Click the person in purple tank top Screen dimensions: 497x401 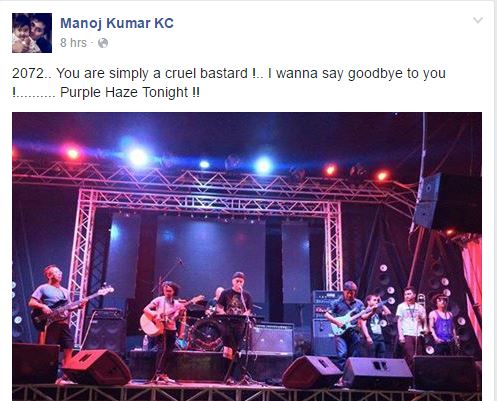[442, 323]
